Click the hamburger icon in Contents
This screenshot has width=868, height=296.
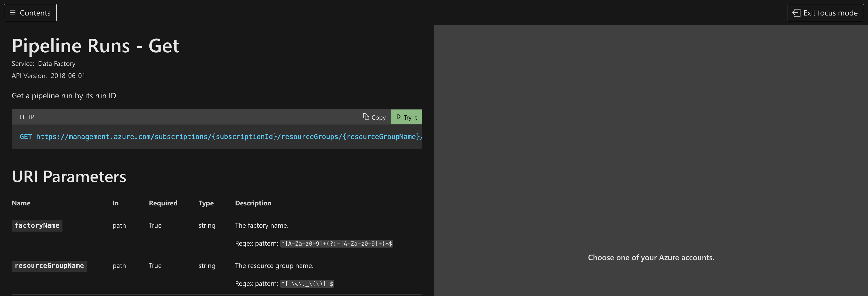tap(12, 12)
